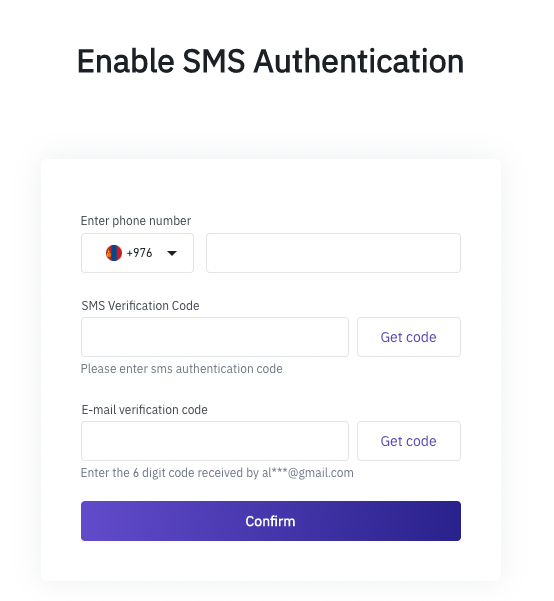The image size is (554, 601).
Task: Expand the country code dropdown arrow
Action: [172, 253]
